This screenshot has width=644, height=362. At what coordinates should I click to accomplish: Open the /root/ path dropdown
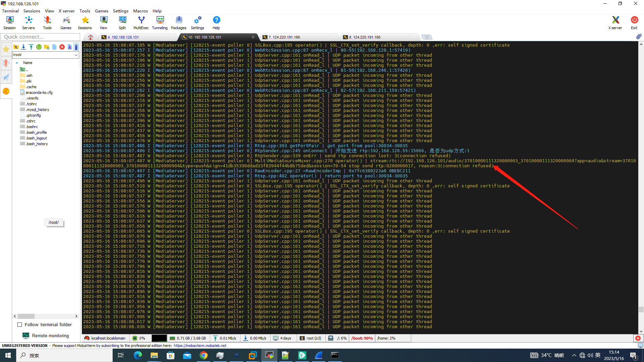76,55
